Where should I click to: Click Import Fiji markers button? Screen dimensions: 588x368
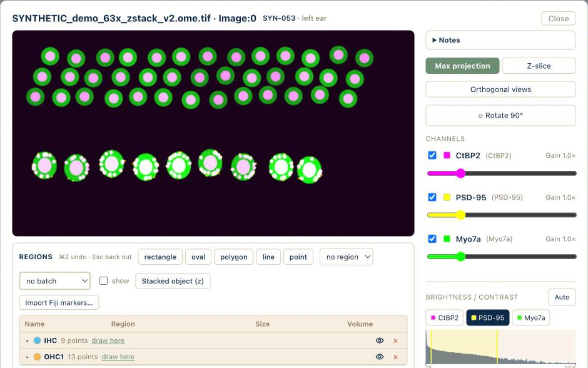[59, 303]
